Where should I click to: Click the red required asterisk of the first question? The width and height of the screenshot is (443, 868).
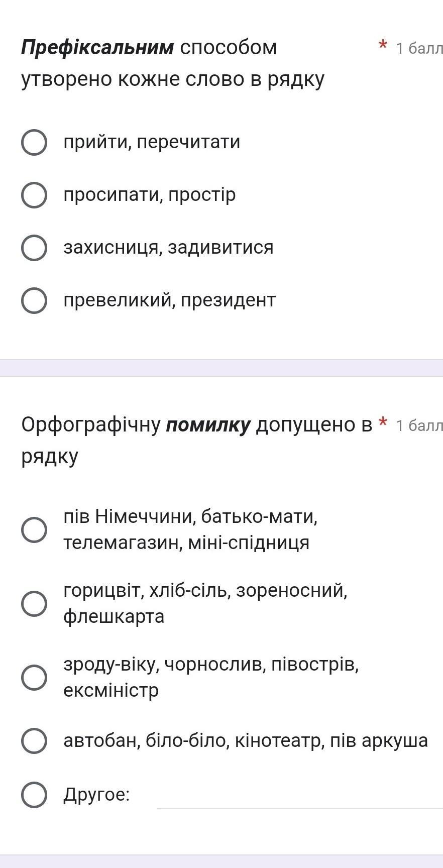coord(383,46)
